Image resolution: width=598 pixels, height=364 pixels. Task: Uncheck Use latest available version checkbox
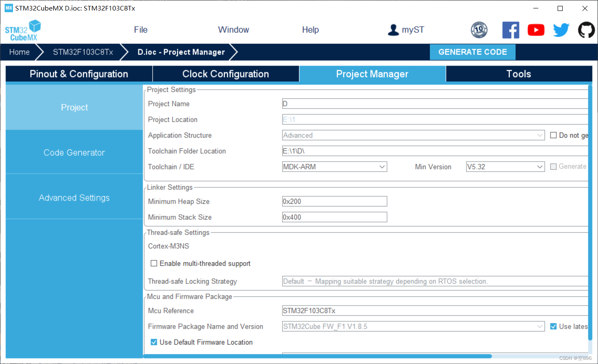[x=553, y=327]
